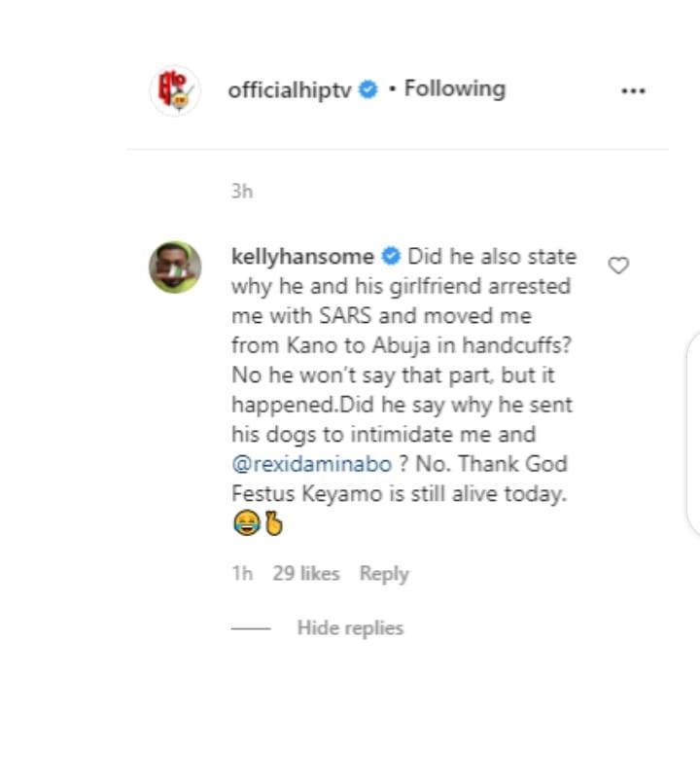
Task: Open the three-dot more options menu
Action: click(633, 90)
